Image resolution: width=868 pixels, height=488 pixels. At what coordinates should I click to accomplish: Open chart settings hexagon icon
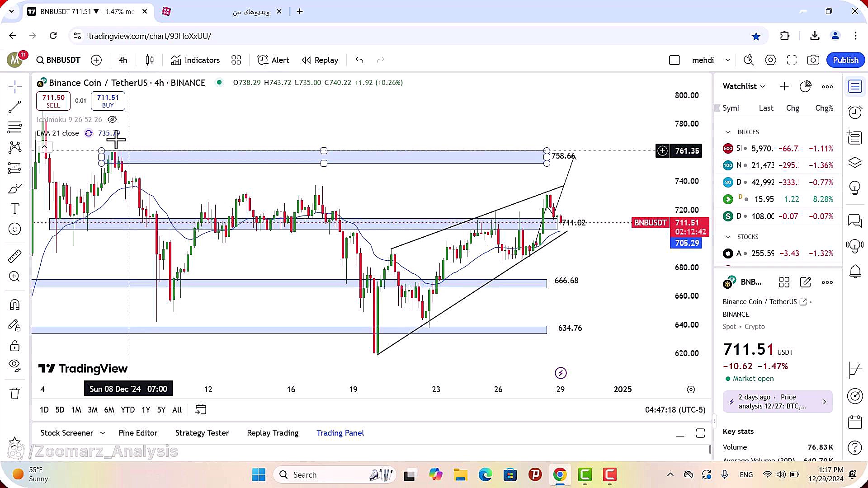tap(770, 60)
